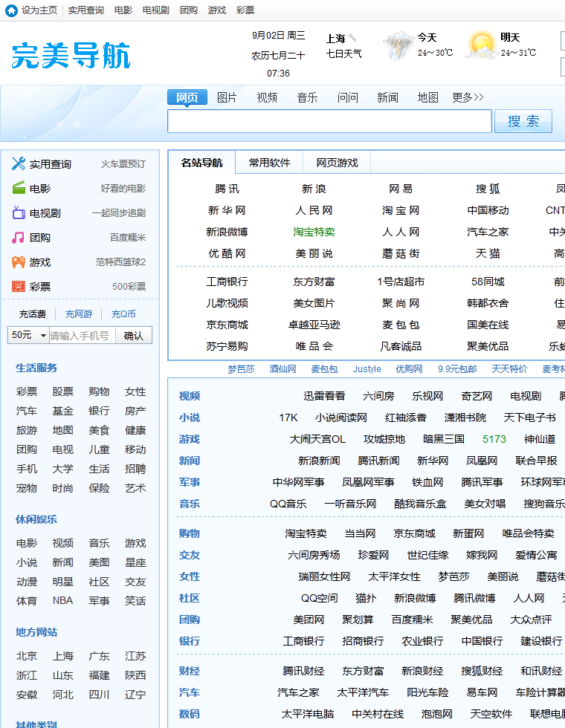Open the orange gamepad 游戏 icon
This screenshot has width=565, height=728.
tap(19, 262)
